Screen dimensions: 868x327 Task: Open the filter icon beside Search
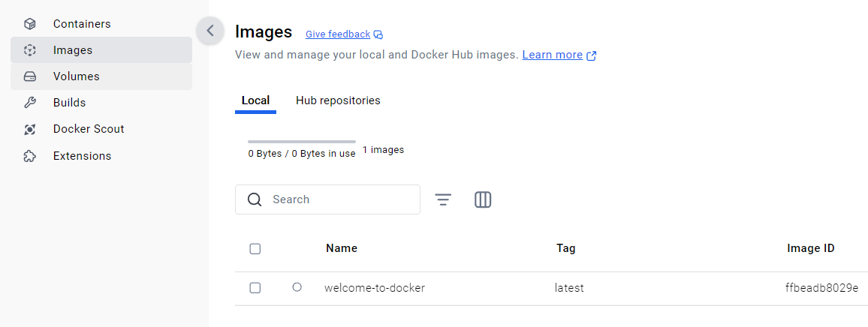pyautogui.click(x=444, y=199)
